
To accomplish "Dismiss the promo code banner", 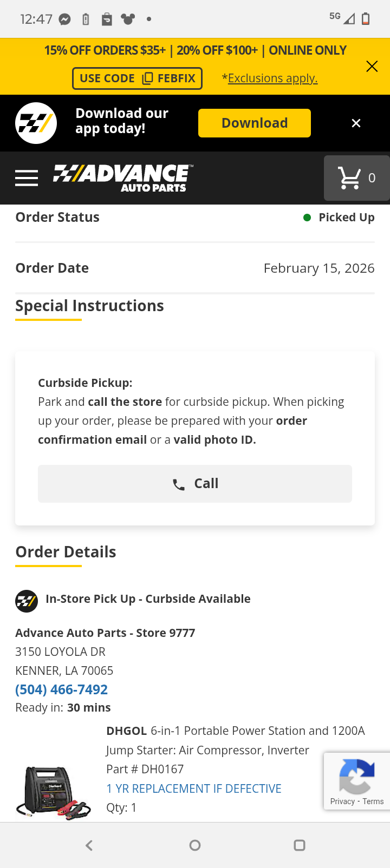I will point(372,67).
